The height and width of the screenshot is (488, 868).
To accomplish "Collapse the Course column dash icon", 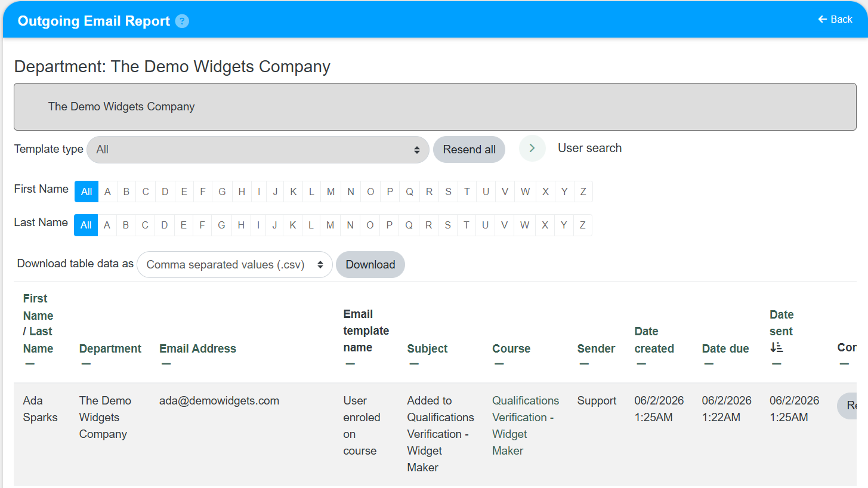I will tap(499, 364).
